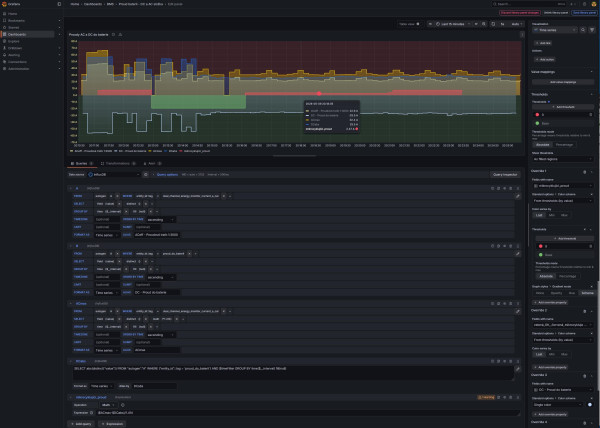Collapse the ACmax query row
The height and width of the screenshot is (428, 600).
coord(70,304)
